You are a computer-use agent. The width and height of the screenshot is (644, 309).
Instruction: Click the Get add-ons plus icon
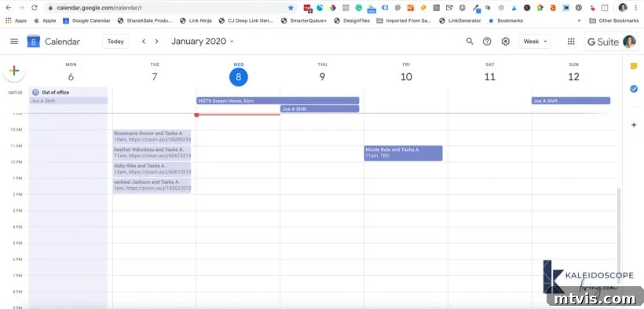[634, 125]
